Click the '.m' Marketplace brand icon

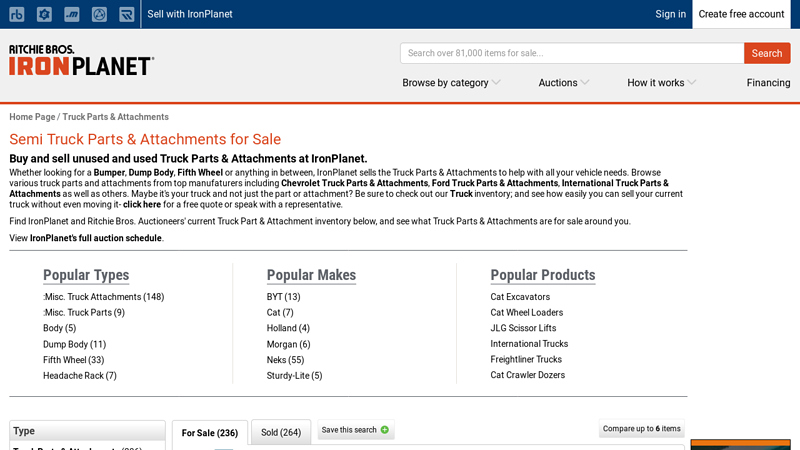pyautogui.click(x=71, y=14)
